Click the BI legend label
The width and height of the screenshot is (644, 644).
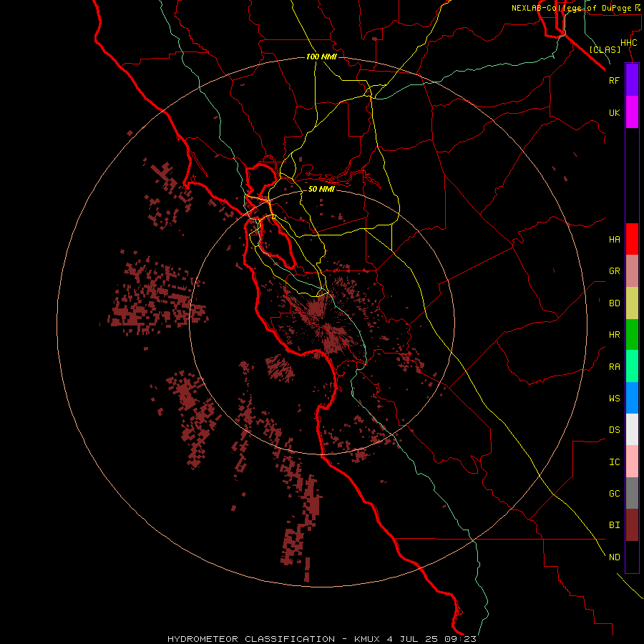[614, 525]
